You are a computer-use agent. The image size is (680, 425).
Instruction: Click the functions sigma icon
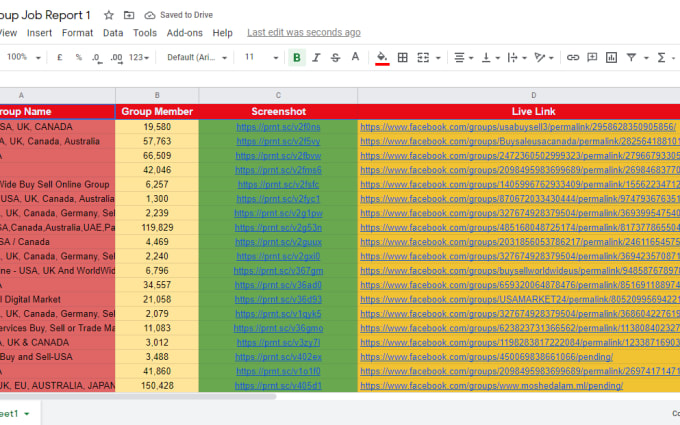(x=661, y=57)
